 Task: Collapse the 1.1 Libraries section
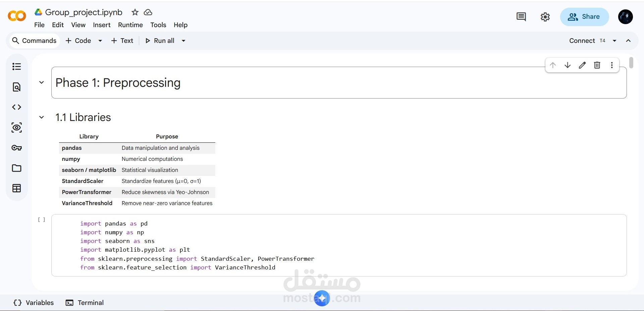[x=42, y=117]
